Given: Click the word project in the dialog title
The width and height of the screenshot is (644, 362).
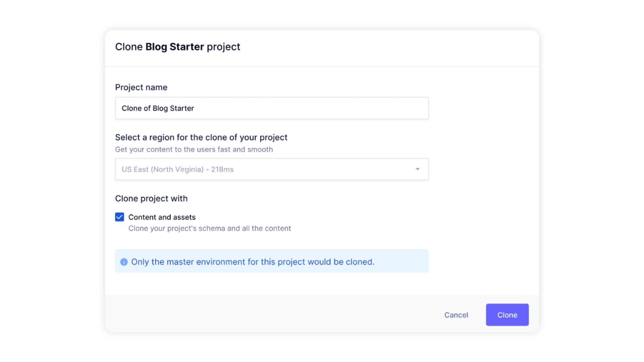Looking at the screenshot, I should [x=224, y=47].
